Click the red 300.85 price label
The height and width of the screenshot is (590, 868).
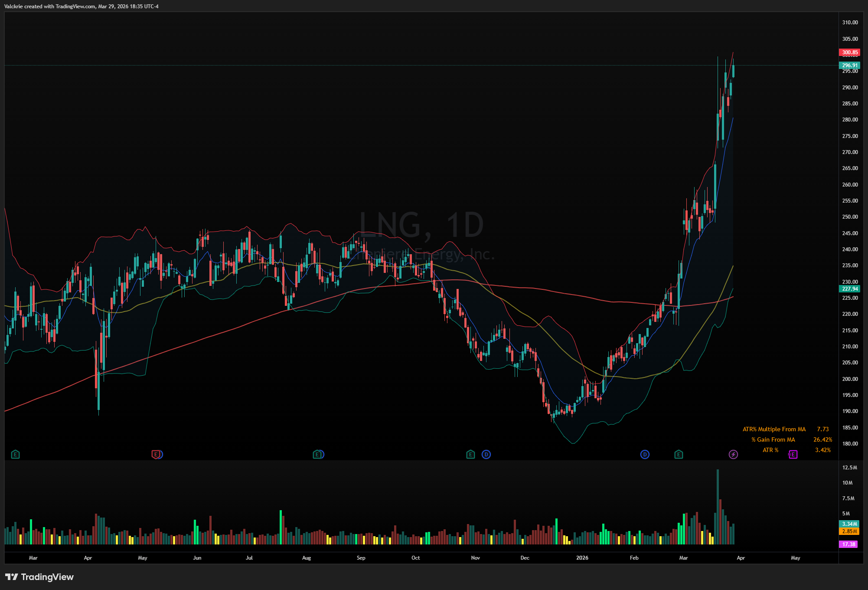850,52
